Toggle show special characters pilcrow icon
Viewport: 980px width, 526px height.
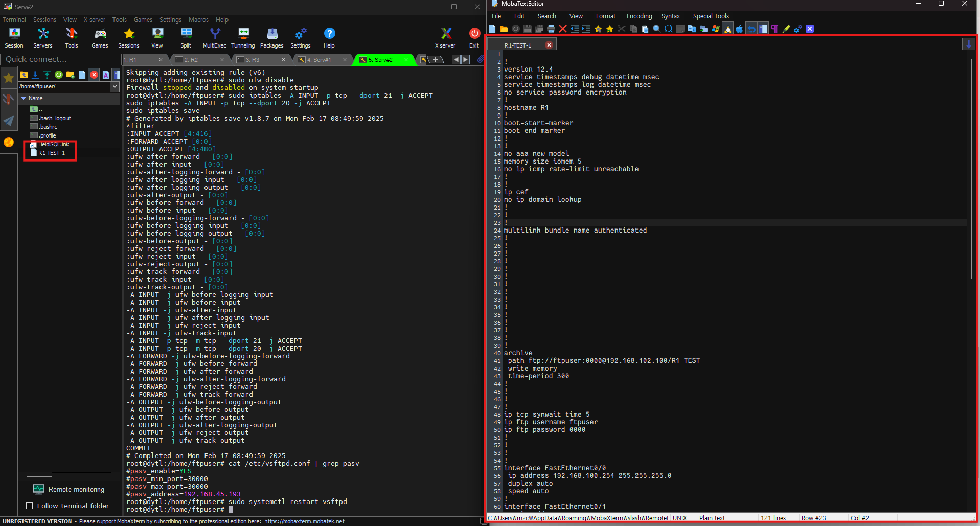coord(774,29)
